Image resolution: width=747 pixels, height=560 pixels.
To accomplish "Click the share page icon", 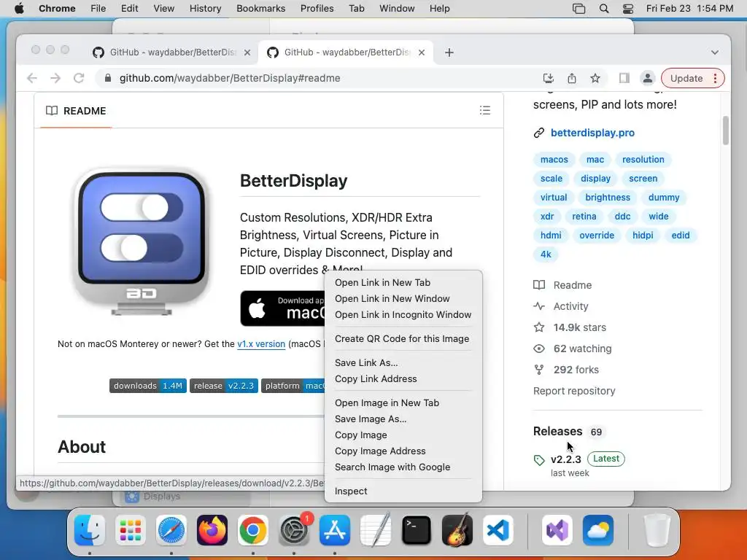I will (572, 78).
